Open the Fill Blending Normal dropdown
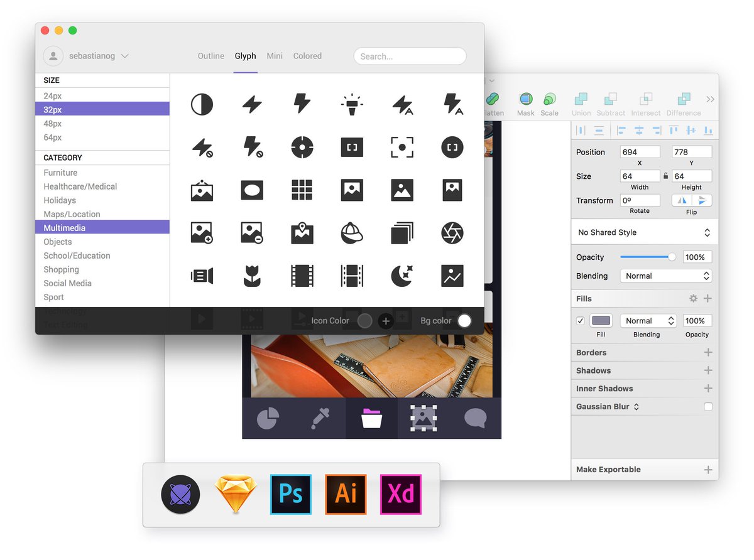This screenshot has height=560, width=754. [648, 321]
